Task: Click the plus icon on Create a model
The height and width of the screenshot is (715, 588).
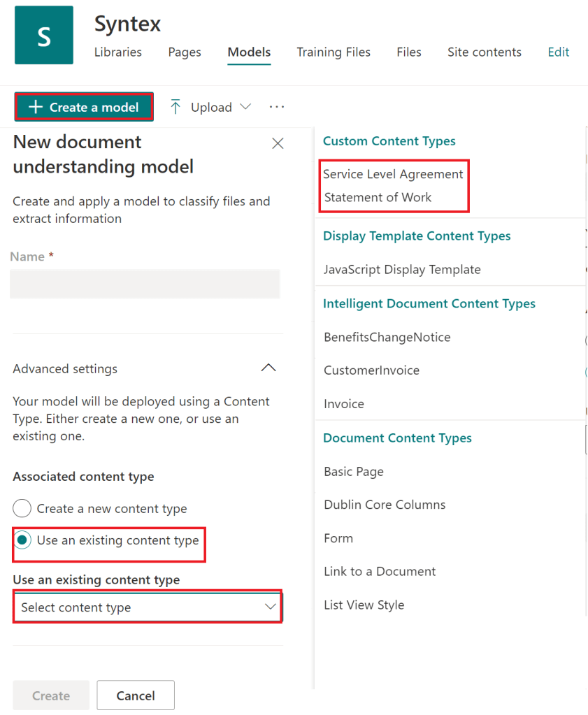Action: pos(36,107)
